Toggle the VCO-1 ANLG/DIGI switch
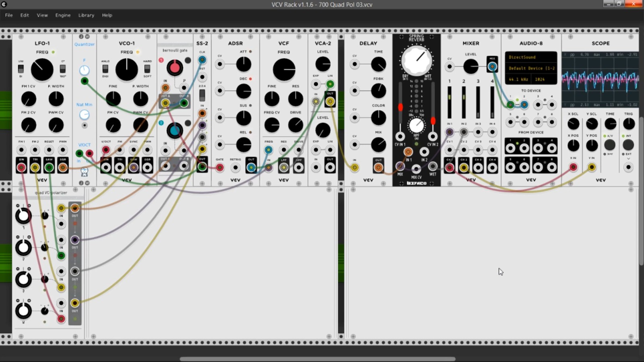The height and width of the screenshot is (362, 644). coord(105,68)
